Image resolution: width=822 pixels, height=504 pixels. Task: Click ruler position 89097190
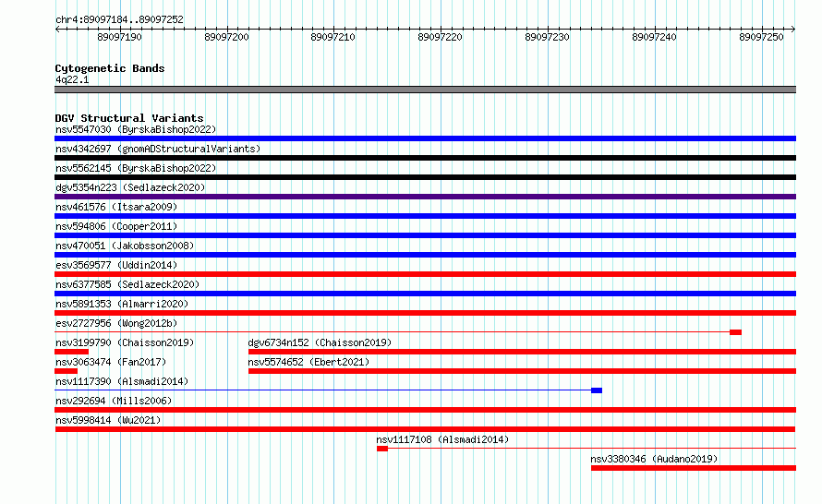119,37
